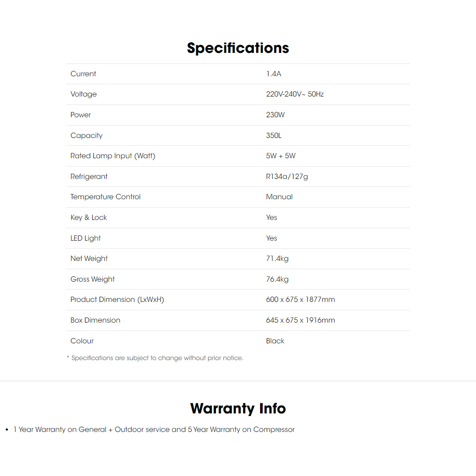
Task: Click the 1 Year Warranty bullet text
Action: tap(154, 430)
